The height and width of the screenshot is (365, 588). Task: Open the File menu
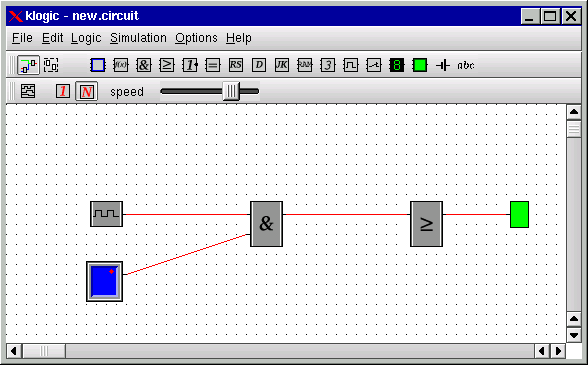22,38
